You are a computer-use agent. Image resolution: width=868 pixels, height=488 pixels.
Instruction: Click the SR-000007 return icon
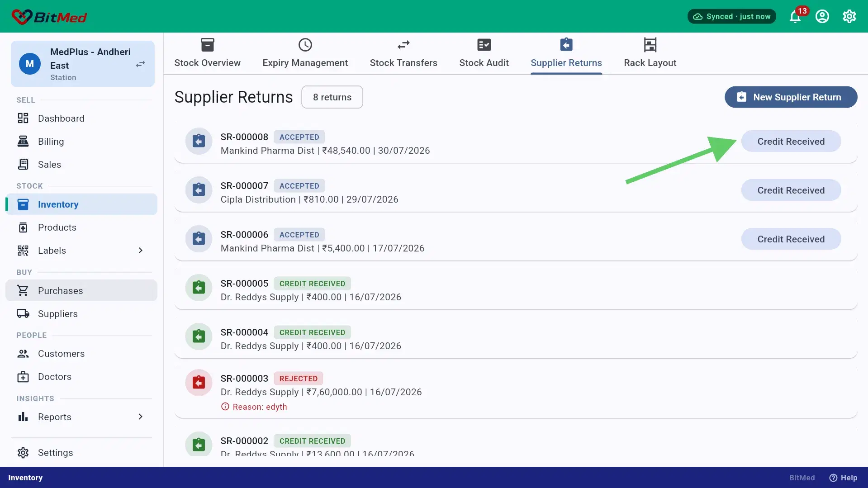tap(199, 190)
